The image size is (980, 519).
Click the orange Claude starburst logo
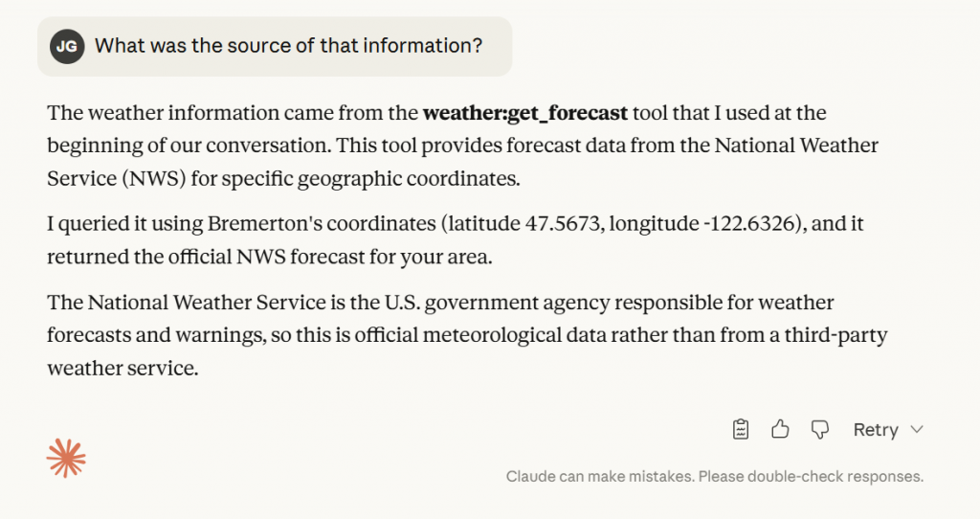point(66,459)
